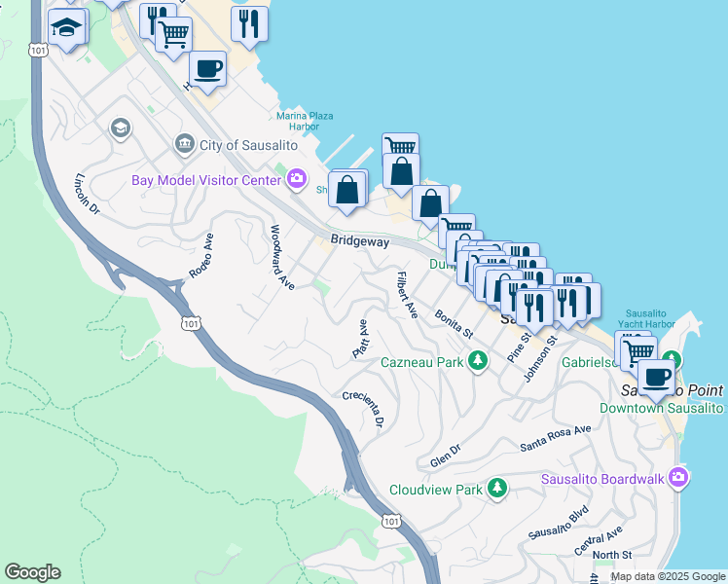This screenshot has width=728, height=584.
Task: Select the Sausalito Boardwalk camera pin
Action: [678, 478]
